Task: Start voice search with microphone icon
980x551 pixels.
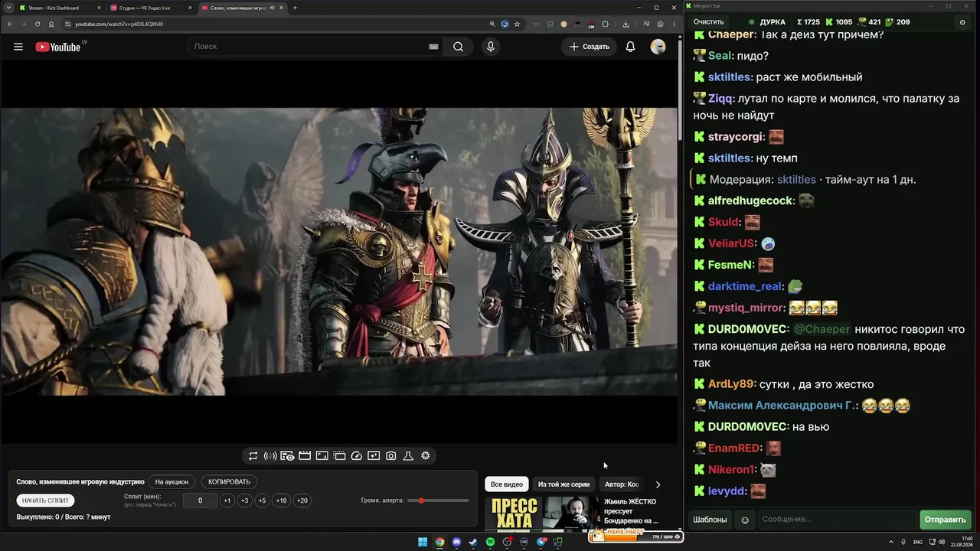Action: coord(491,47)
